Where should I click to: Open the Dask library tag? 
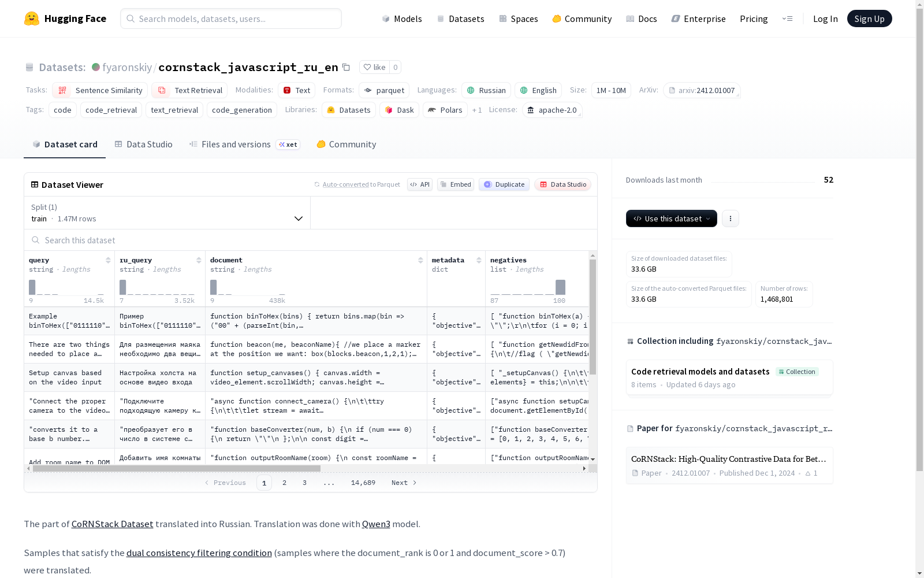[399, 110]
